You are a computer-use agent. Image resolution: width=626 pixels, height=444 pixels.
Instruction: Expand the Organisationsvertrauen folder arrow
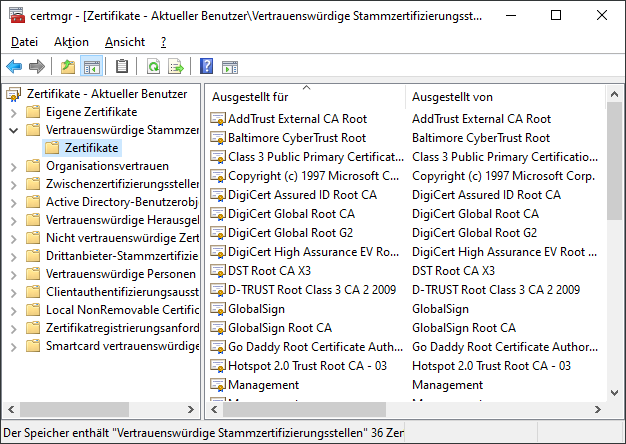(x=13, y=166)
